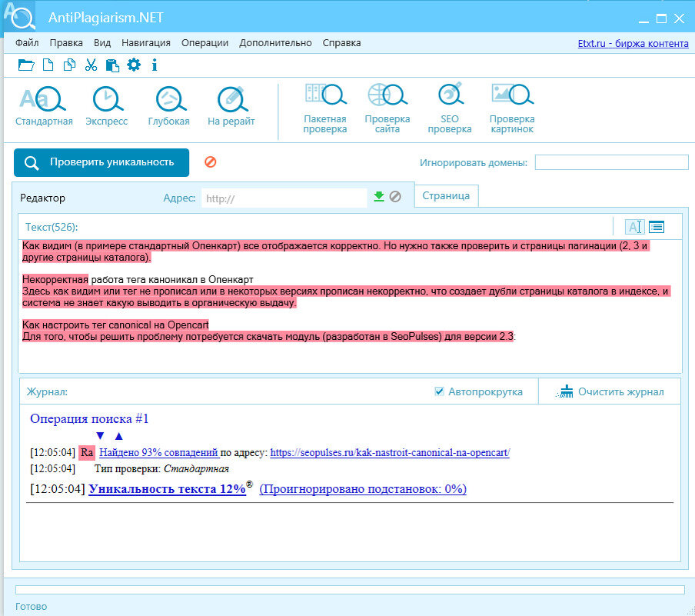Open the Файл menu

(27, 43)
